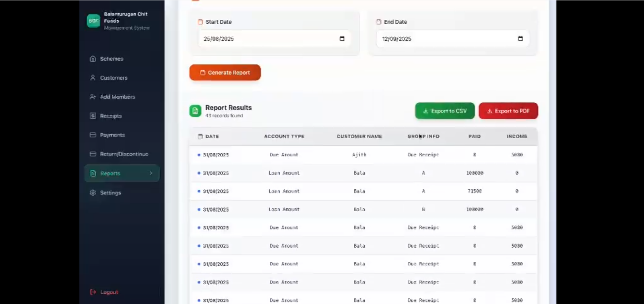
Task: Click the Receipts icon in sidebar
Action: tap(93, 116)
